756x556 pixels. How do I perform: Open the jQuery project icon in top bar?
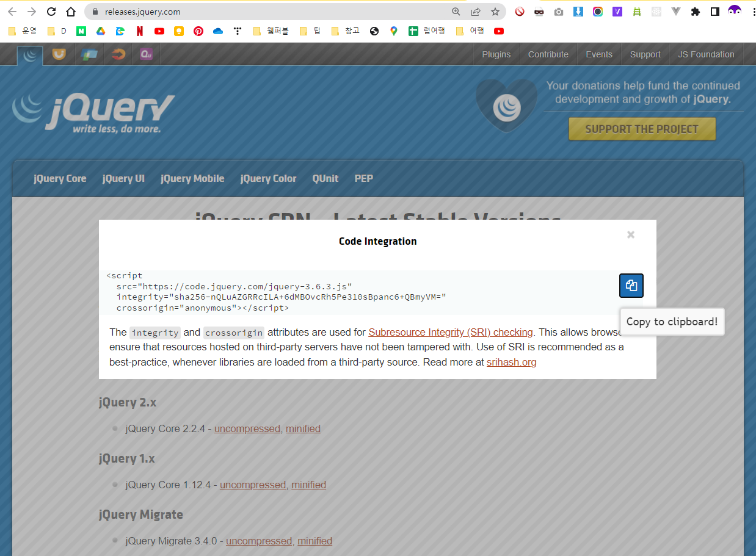30,55
